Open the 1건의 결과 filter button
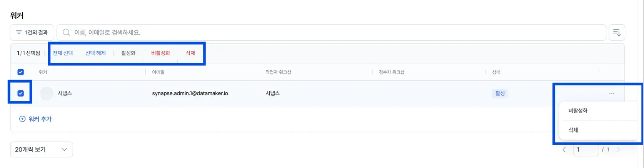Image resolution: width=644 pixels, height=168 pixels. tap(32, 33)
